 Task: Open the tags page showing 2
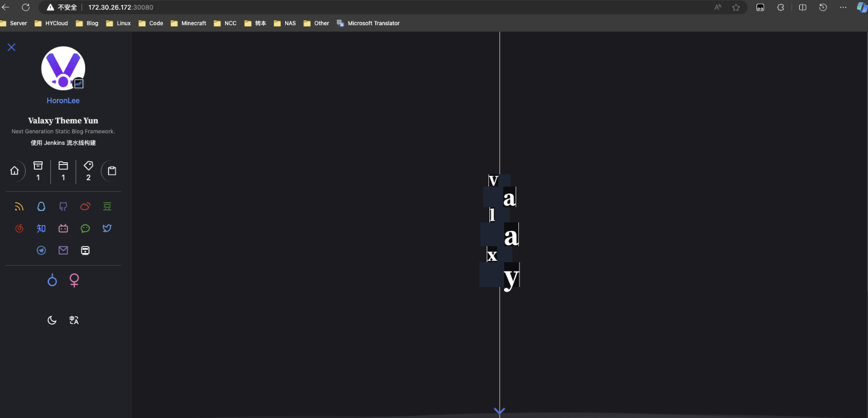point(88,170)
